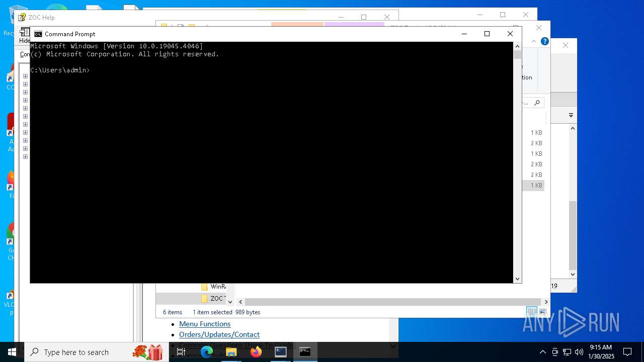Click '1 item selected 989 bytes' status text
The height and width of the screenshot is (362, 644).
pos(226,312)
